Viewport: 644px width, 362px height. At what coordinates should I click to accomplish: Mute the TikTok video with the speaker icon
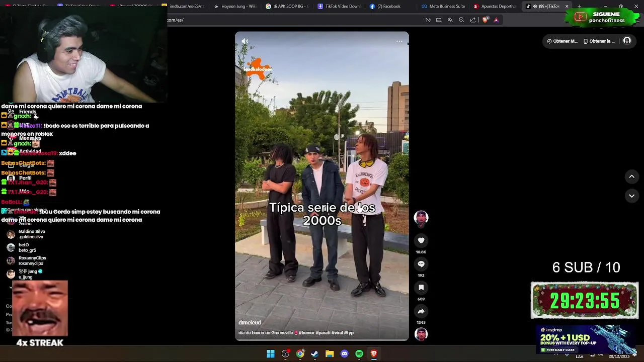[x=245, y=41]
